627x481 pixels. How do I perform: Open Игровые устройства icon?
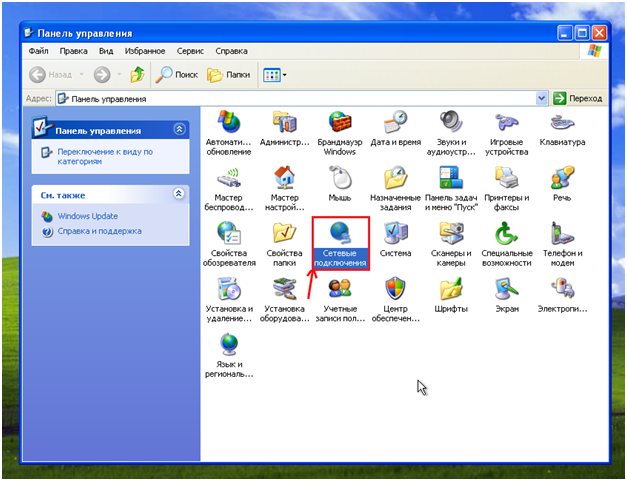pos(507,133)
